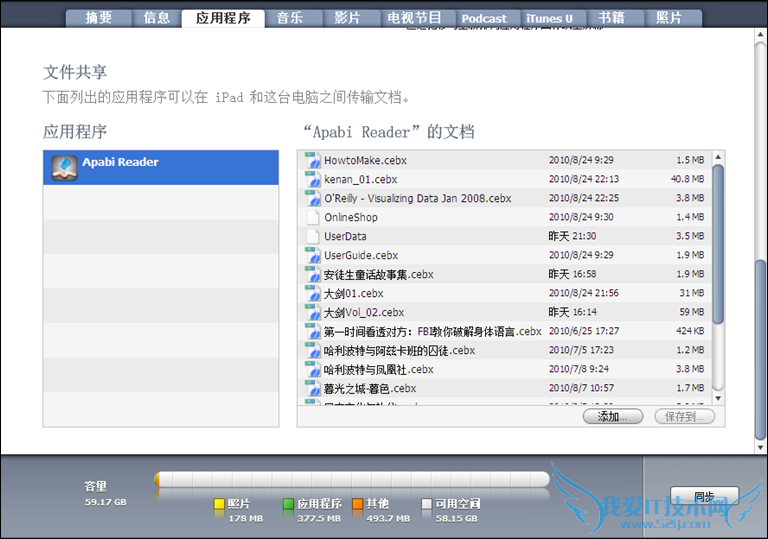Select the UserGuide.cebx file name

pyautogui.click(x=361, y=256)
